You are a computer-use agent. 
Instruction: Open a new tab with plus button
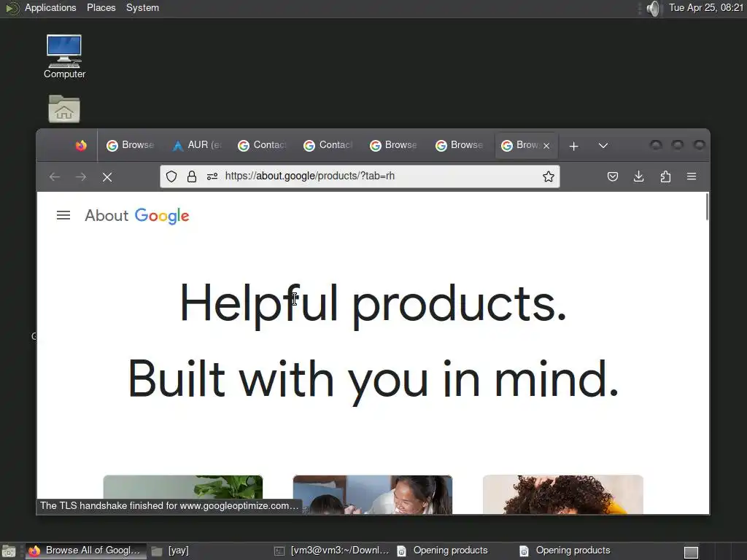(574, 146)
